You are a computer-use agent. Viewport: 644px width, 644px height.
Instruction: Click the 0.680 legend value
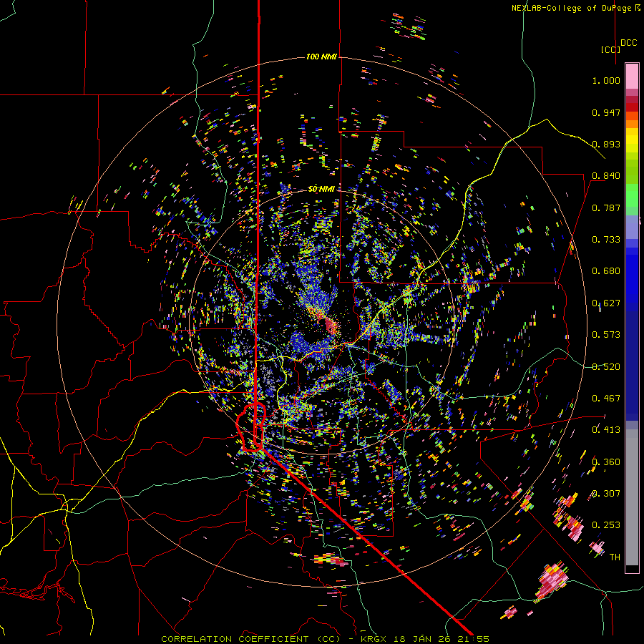click(606, 271)
